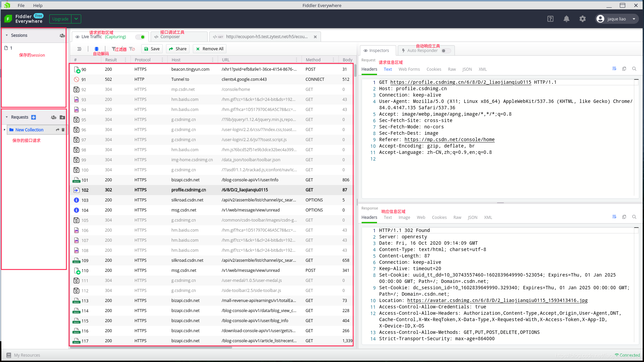Viewport: 644px width, 362px height.
Task: Toggle word wrap icon in Response panel
Action: 614,217
